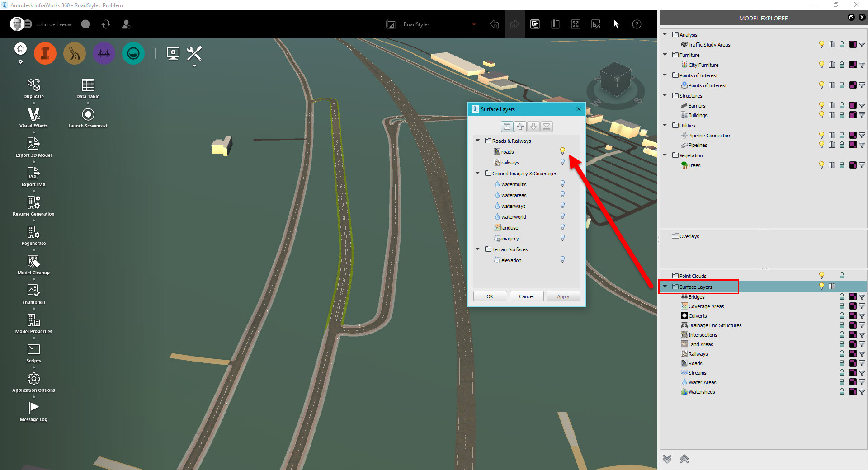Toggle visibility bulb for Buildings in Model Explorer
This screenshot has width=868, height=470.
[x=821, y=115]
